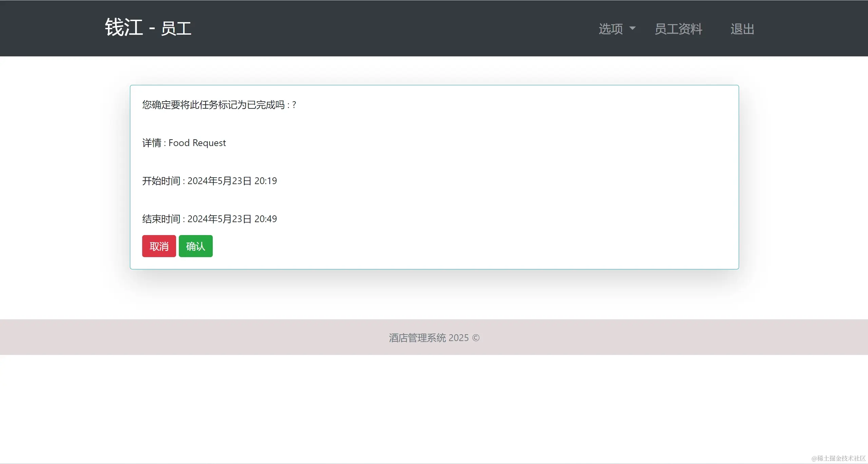Click the 开始时间 label
Screen dimensions: 868x464
point(161,181)
